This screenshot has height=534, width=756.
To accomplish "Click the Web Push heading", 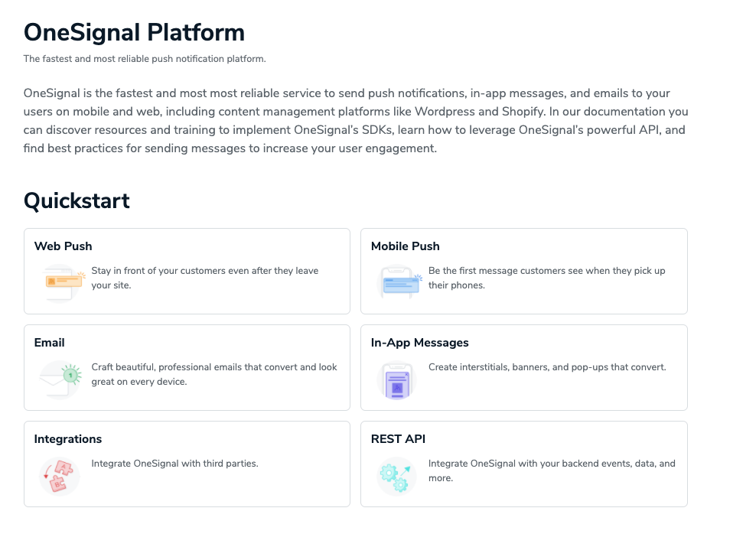I will coord(63,246).
